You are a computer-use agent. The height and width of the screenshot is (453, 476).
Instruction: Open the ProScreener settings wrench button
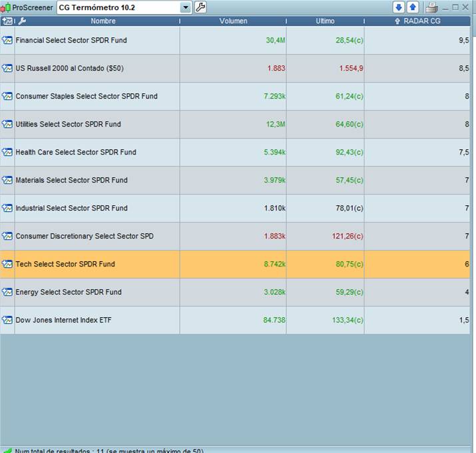click(200, 7)
